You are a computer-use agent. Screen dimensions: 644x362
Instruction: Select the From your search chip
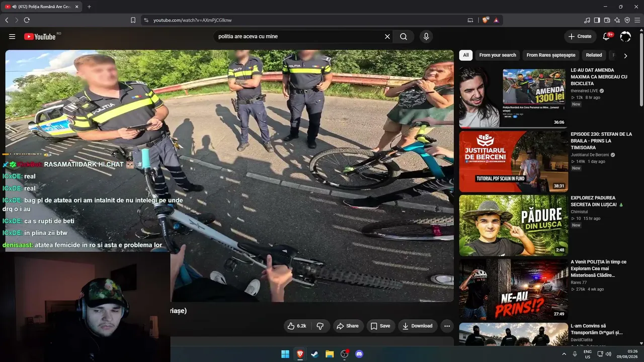(498, 55)
